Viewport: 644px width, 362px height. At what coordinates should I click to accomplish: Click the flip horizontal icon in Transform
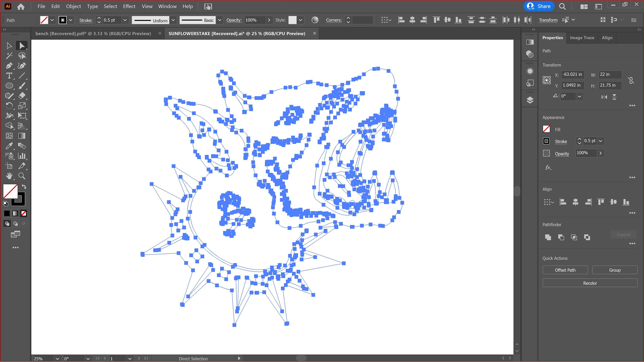[x=604, y=97]
